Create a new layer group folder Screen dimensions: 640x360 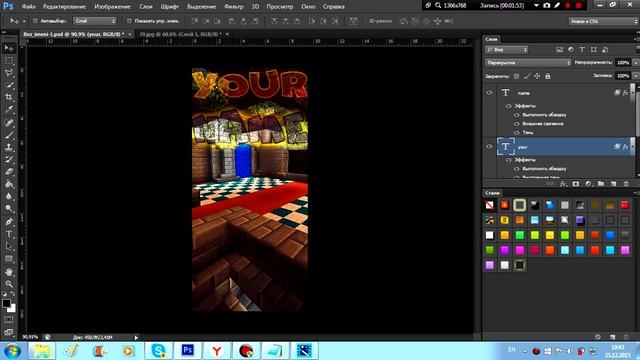(601, 184)
